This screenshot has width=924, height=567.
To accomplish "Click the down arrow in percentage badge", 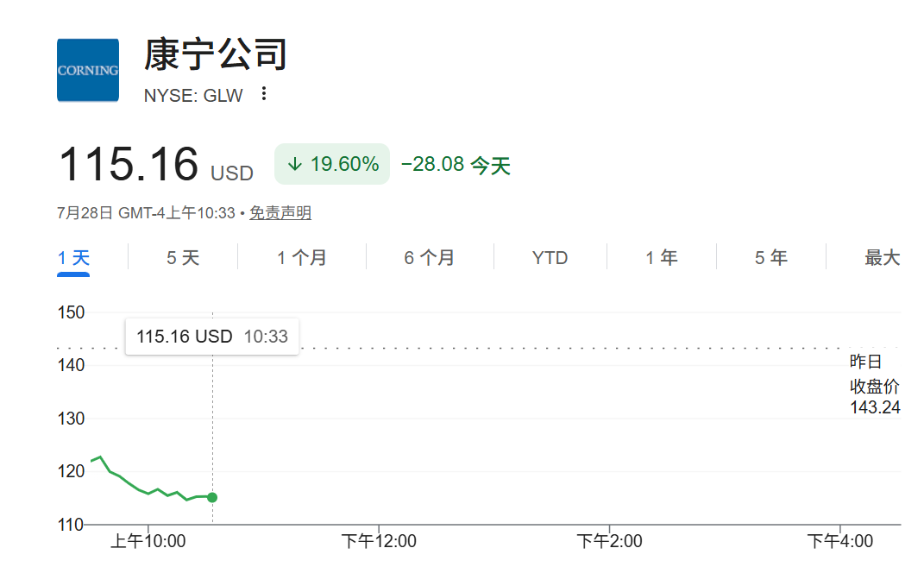I will (x=295, y=165).
